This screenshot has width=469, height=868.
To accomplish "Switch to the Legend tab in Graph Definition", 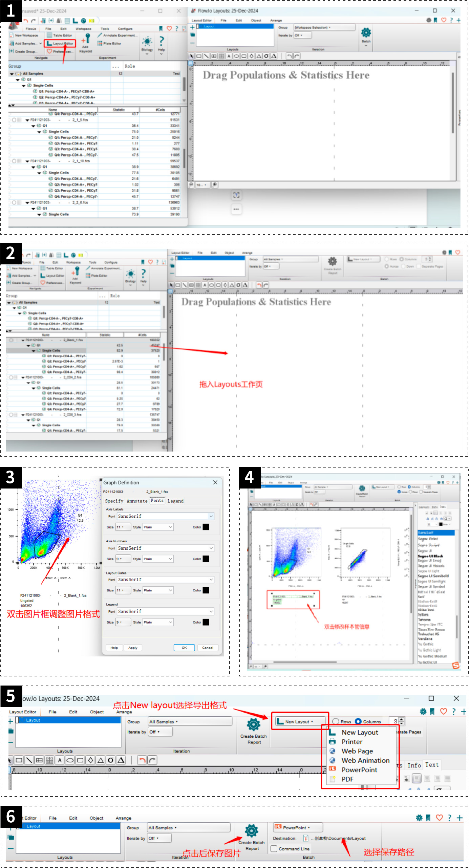I will [x=175, y=501].
